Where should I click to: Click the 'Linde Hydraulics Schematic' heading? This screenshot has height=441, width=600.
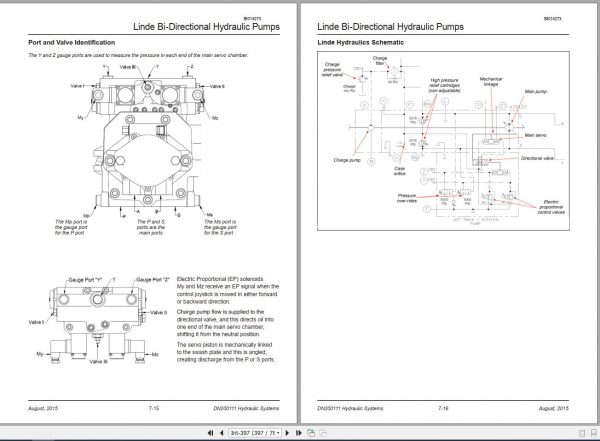coord(360,42)
